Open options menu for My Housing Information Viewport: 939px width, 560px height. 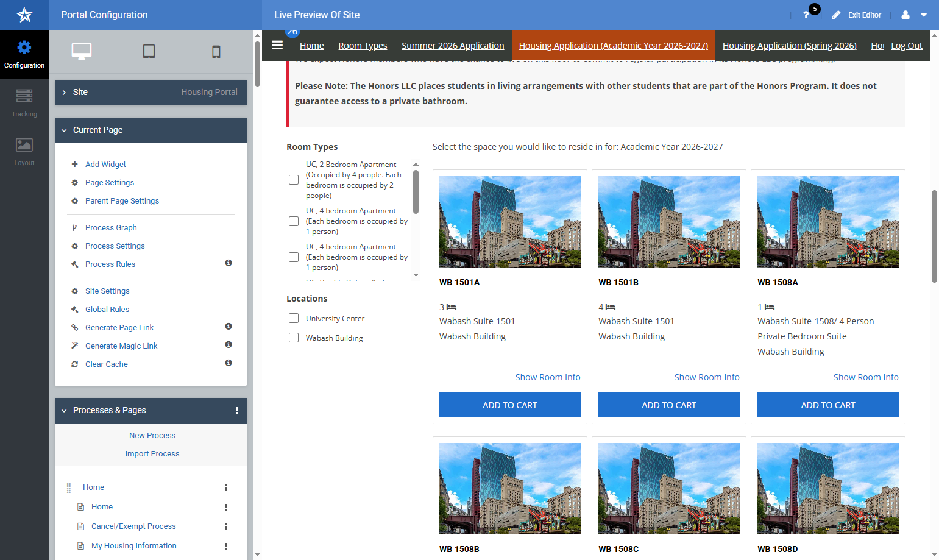pyautogui.click(x=226, y=546)
